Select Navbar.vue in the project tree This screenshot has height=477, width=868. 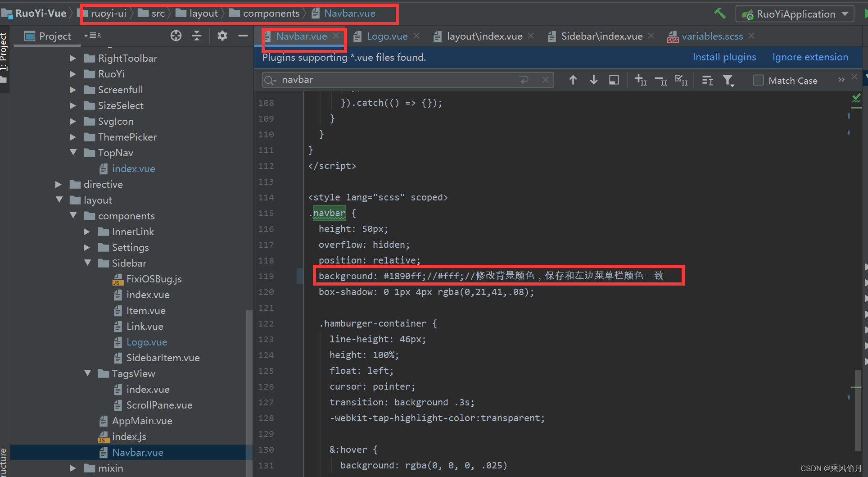pos(131,452)
